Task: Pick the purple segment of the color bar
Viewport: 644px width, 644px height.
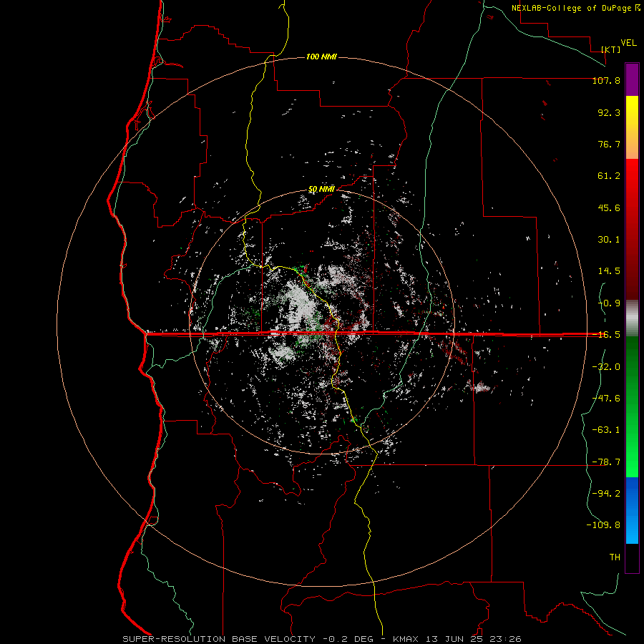Action: pyautogui.click(x=632, y=79)
